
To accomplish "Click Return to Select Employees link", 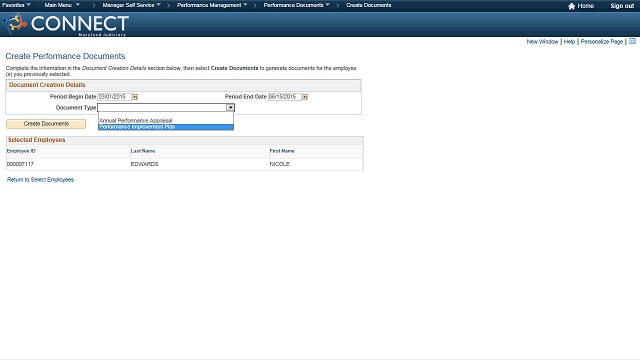I will tap(40, 180).
